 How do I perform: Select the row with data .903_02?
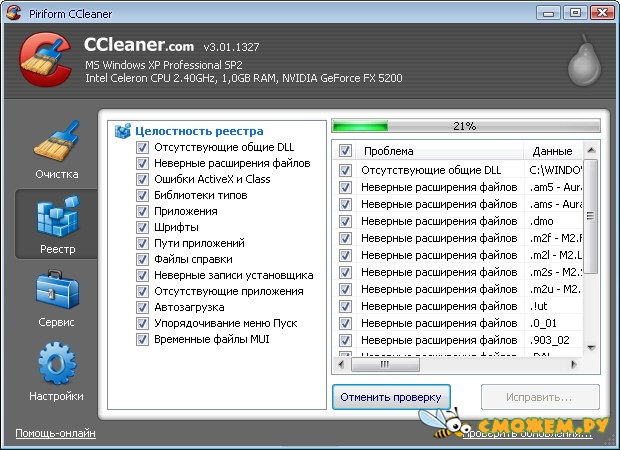458,340
